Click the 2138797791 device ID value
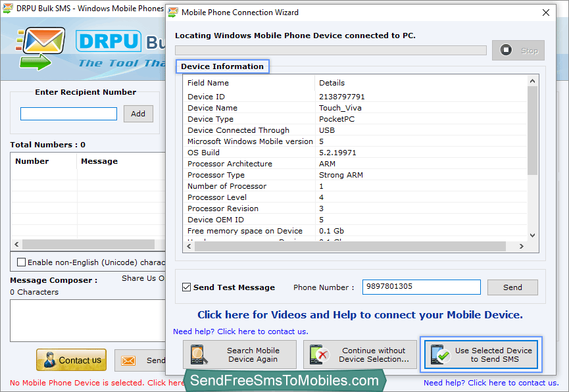 pyautogui.click(x=342, y=97)
